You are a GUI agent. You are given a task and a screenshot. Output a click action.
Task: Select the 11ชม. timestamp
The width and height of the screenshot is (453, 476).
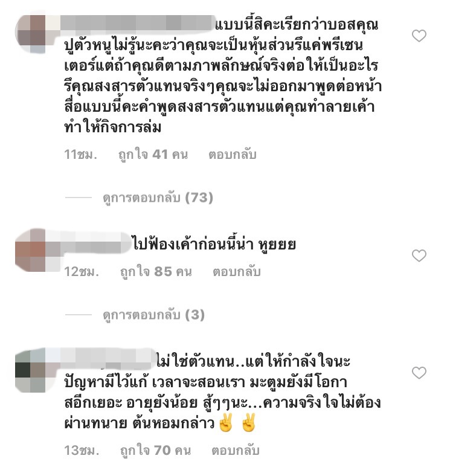tap(80, 155)
